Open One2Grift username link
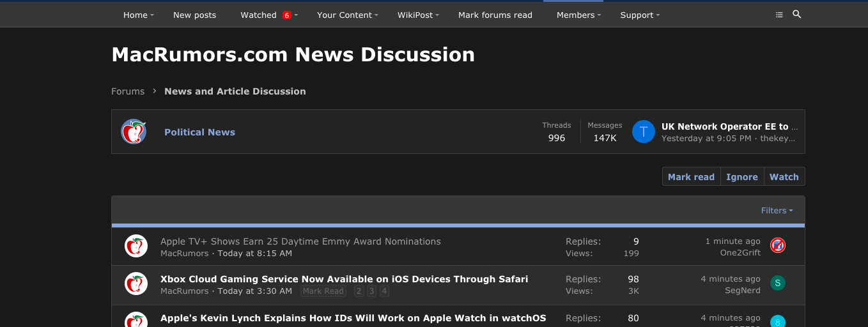This screenshot has height=327, width=868. tap(740, 253)
